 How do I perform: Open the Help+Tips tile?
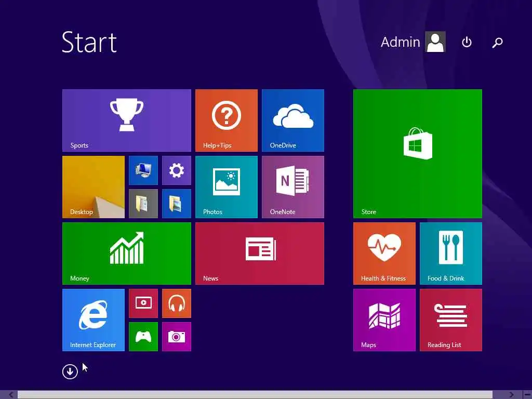(x=227, y=121)
